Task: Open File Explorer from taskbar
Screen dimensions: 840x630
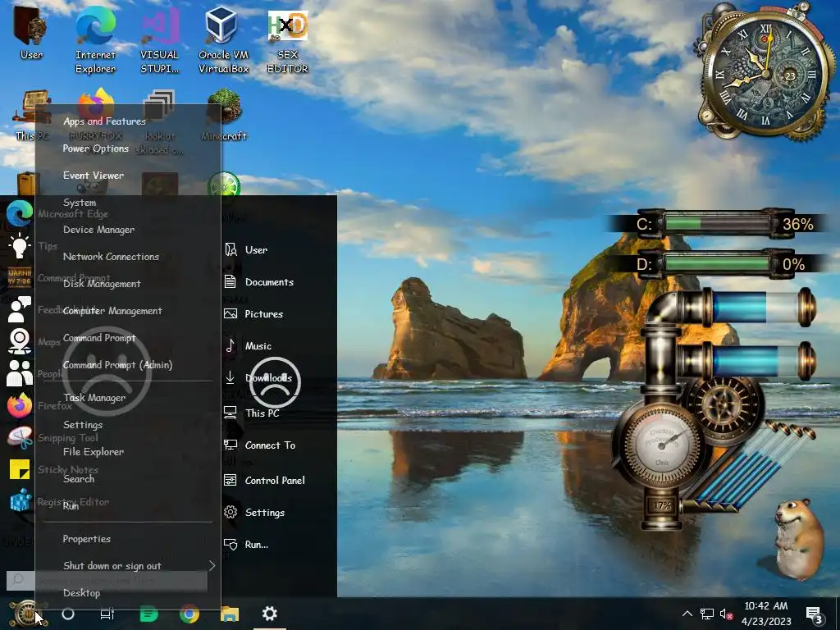Action: [x=230, y=614]
